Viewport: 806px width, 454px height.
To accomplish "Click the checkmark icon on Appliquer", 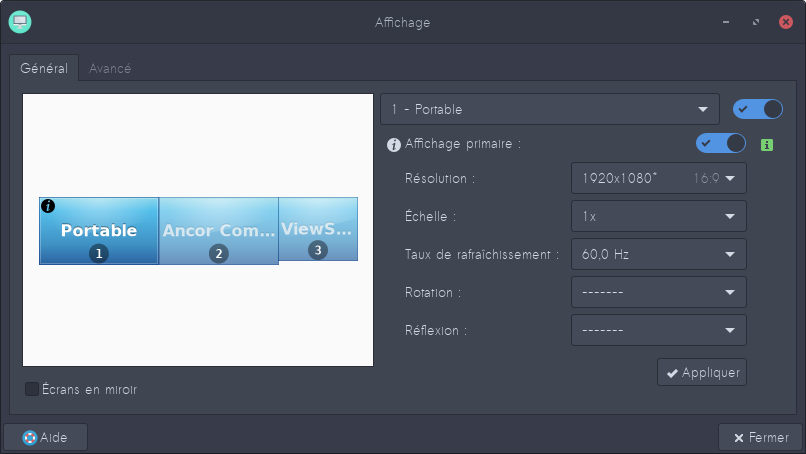I will pyautogui.click(x=671, y=373).
